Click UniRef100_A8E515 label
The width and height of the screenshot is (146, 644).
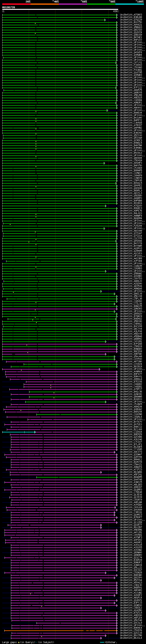[131, 98]
